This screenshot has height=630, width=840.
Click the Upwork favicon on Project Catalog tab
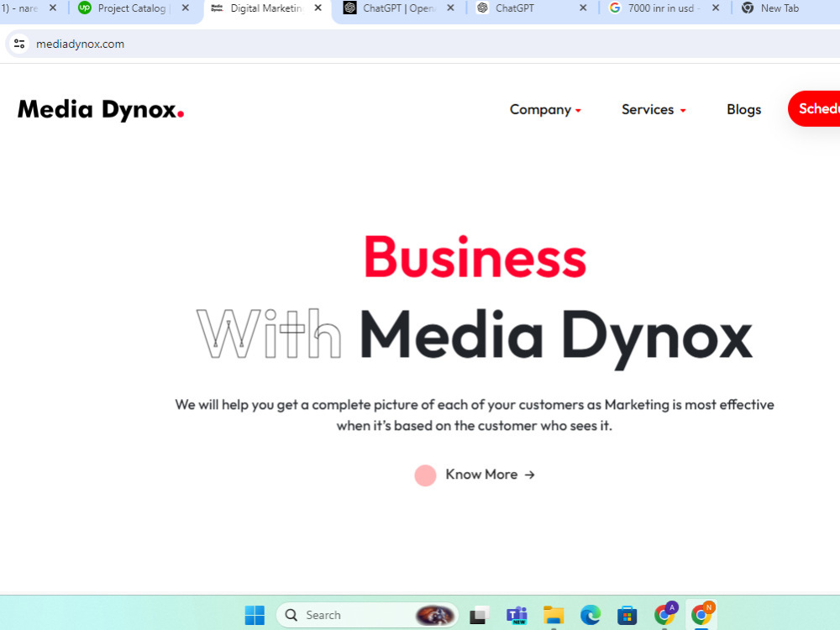point(85,8)
